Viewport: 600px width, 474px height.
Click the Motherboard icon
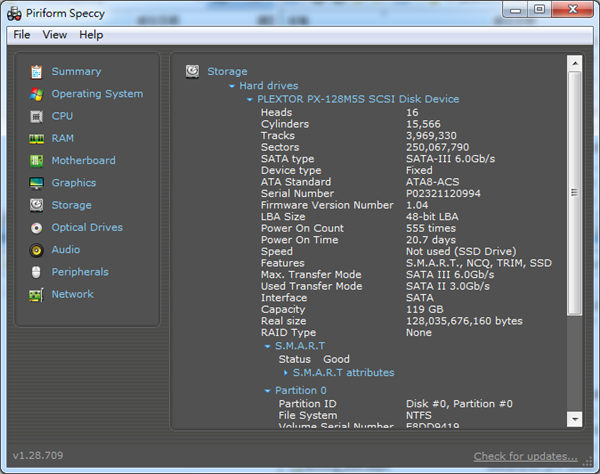pos(37,161)
